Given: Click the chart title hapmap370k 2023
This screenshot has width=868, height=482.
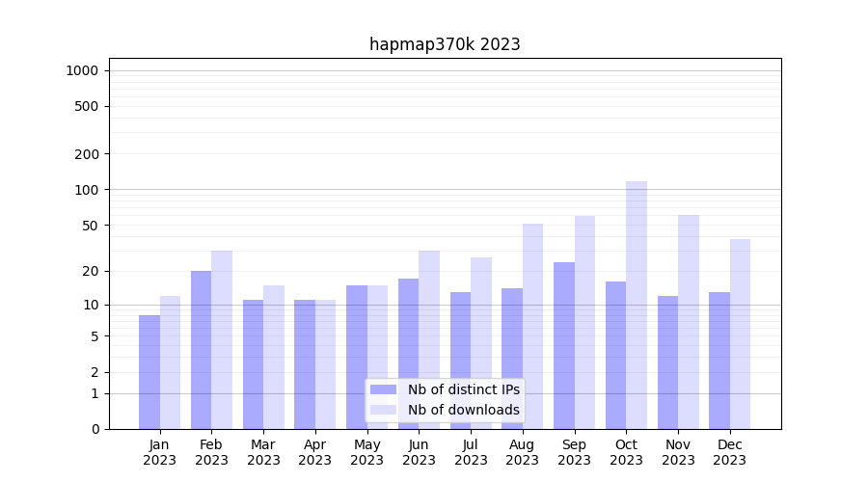Looking at the screenshot, I should pyautogui.click(x=445, y=44).
